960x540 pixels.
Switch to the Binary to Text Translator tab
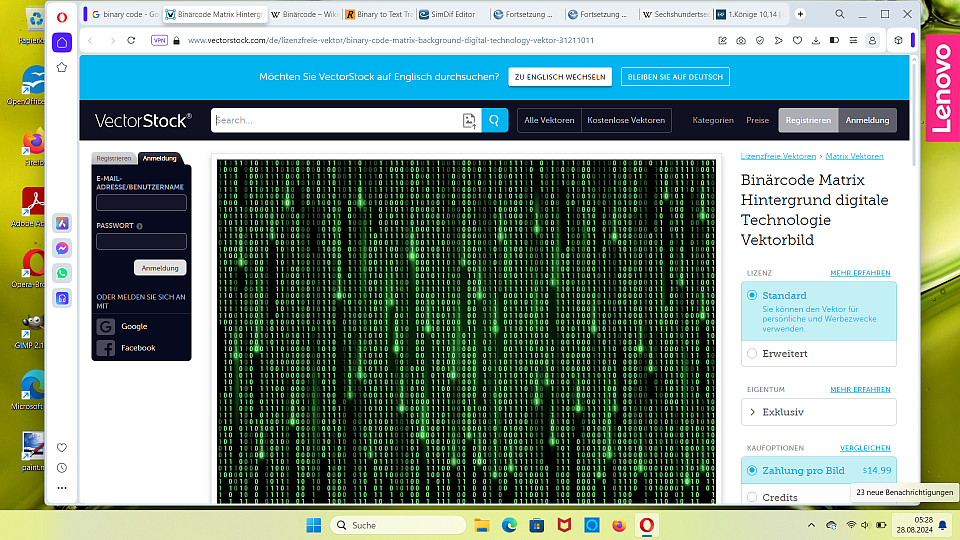point(378,14)
